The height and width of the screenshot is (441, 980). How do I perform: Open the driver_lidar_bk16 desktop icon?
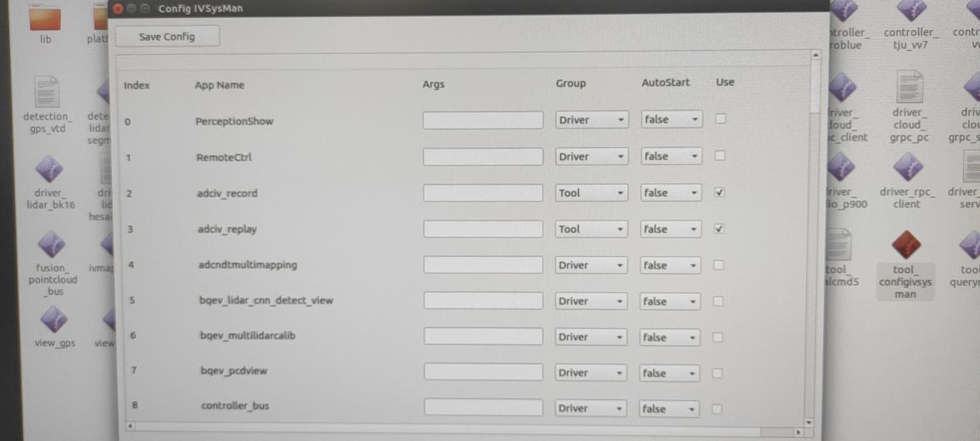point(48,169)
